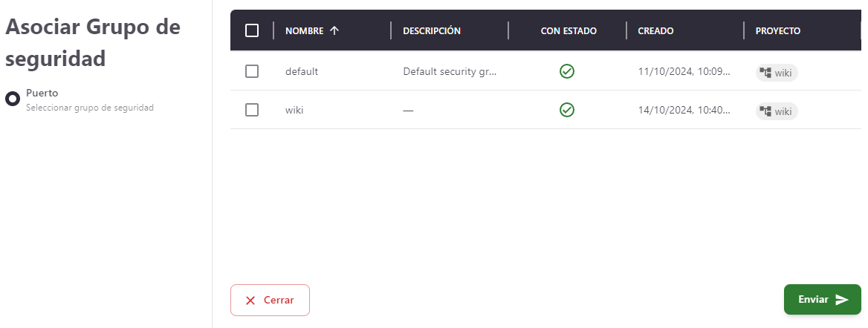Click the Puerto step circle indicator

point(13,99)
